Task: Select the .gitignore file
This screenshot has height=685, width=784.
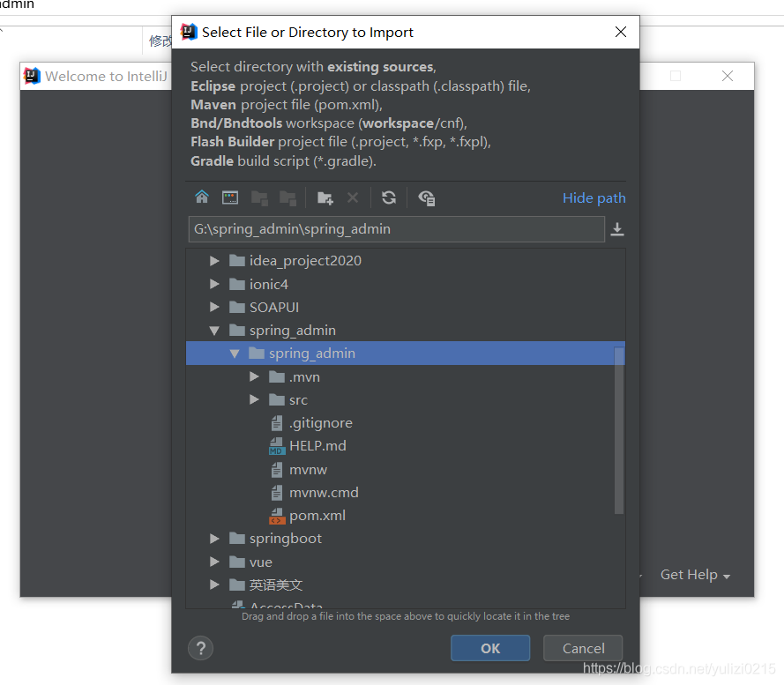Action: (320, 423)
